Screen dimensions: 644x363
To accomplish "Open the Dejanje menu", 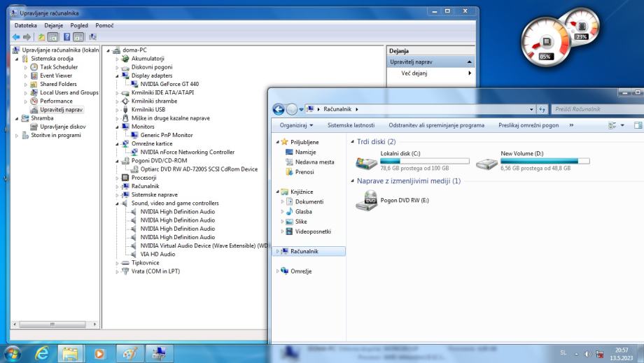I will pos(53,25).
